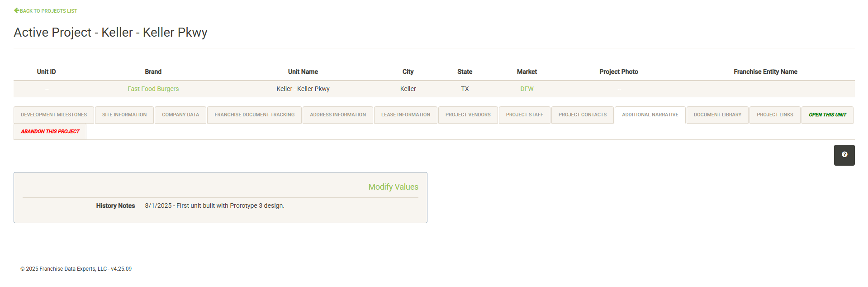
Task: Open Franchise Document Tracking tab
Action: coord(254,115)
